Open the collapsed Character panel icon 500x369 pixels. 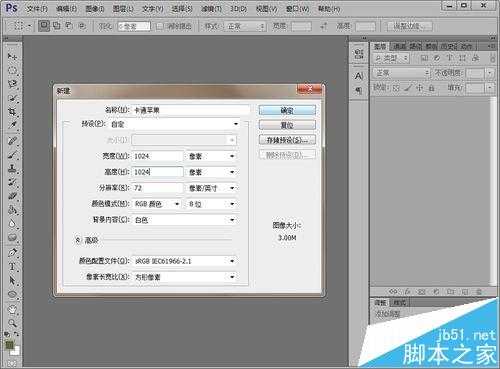pos(359,76)
